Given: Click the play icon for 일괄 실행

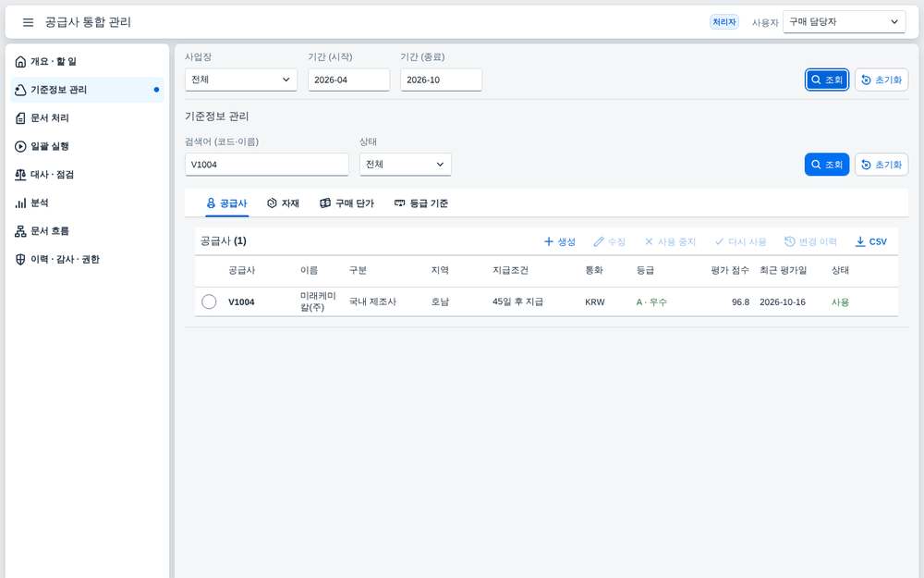Looking at the screenshot, I should 20,146.
